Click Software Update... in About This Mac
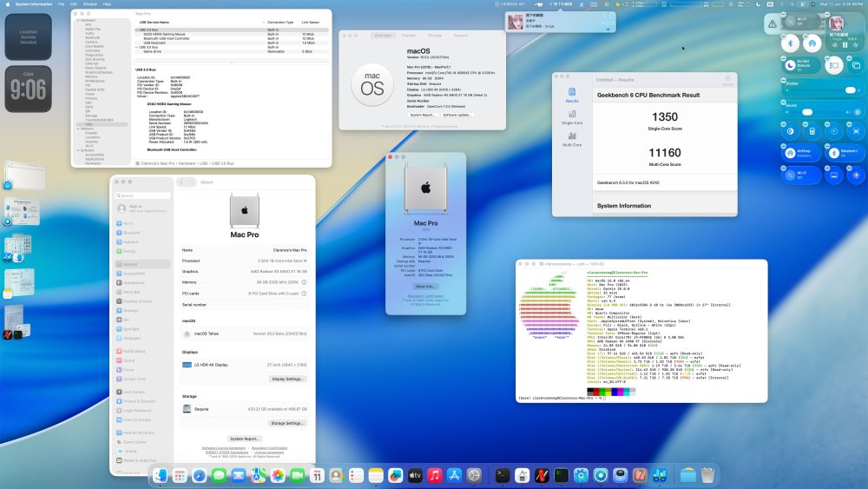The width and height of the screenshot is (868, 489). pos(457,116)
